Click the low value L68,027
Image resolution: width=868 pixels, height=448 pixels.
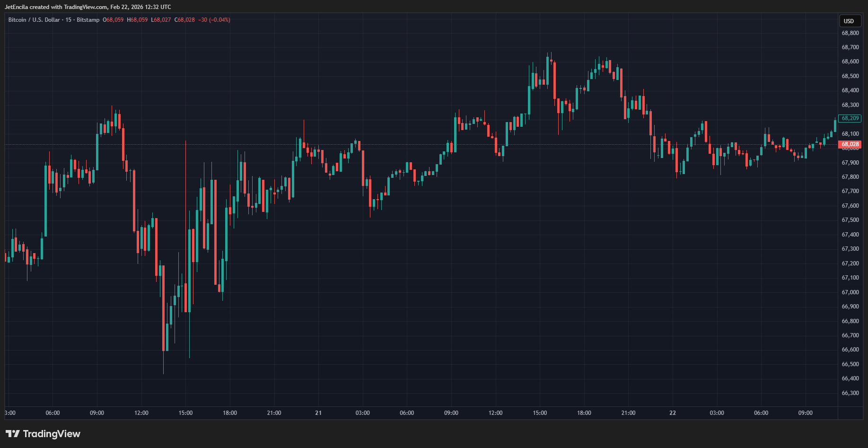[x=161, y=20]
